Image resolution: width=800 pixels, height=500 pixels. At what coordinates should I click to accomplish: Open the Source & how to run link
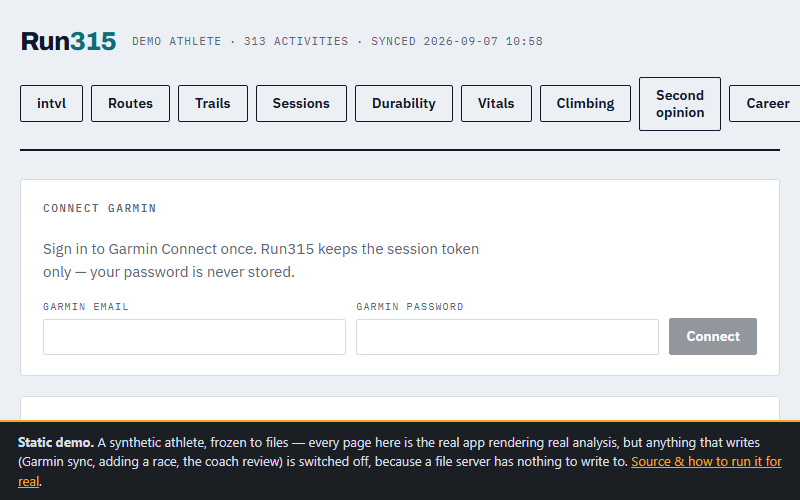pyautogui.click(x=706, y=462)
